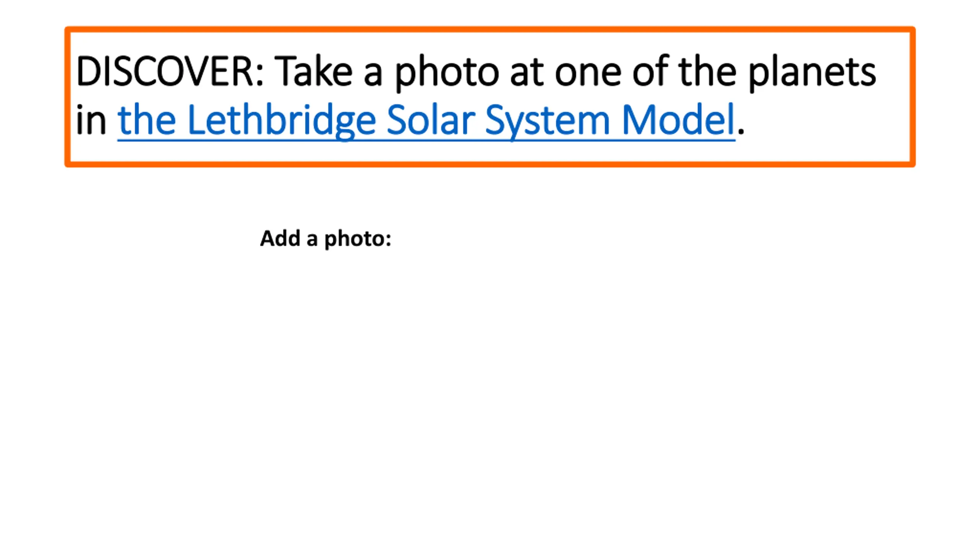Click the word Add in the bold label

click(280, 238)
